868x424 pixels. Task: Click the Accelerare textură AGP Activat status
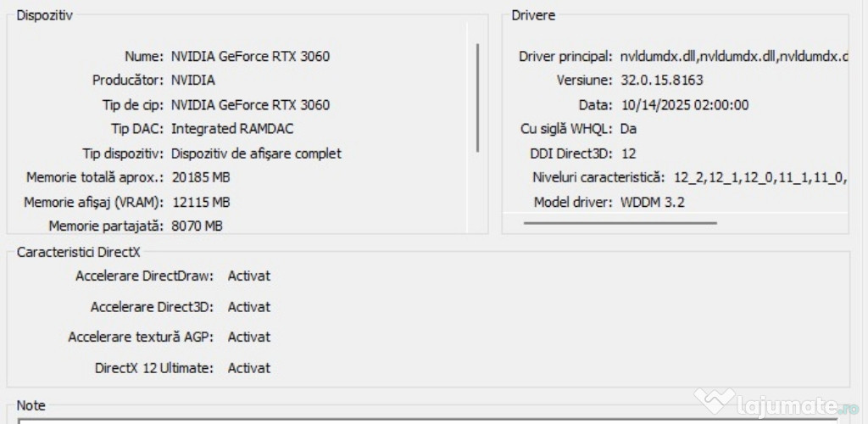pyautogui.click(x=248, y=337)
